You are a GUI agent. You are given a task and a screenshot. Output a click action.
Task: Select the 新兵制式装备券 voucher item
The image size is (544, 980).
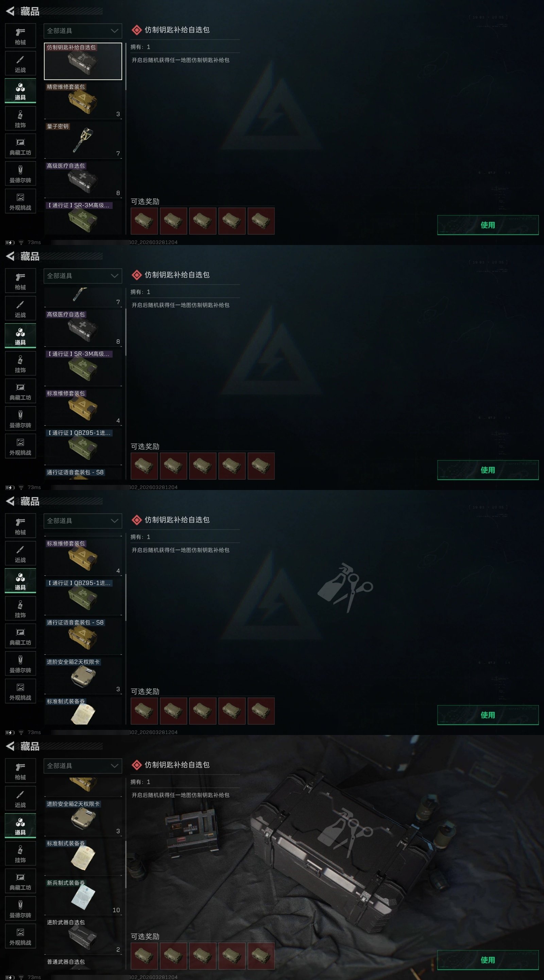tap(83, 896)
